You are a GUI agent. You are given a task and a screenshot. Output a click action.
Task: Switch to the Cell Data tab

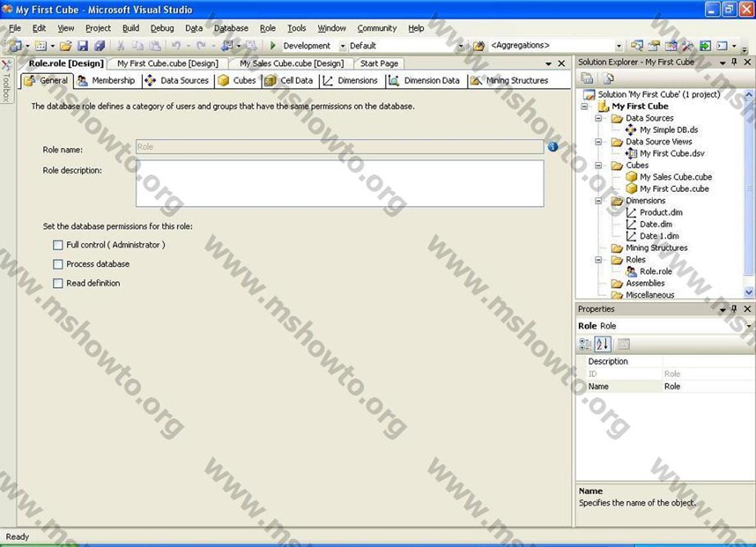290,81
